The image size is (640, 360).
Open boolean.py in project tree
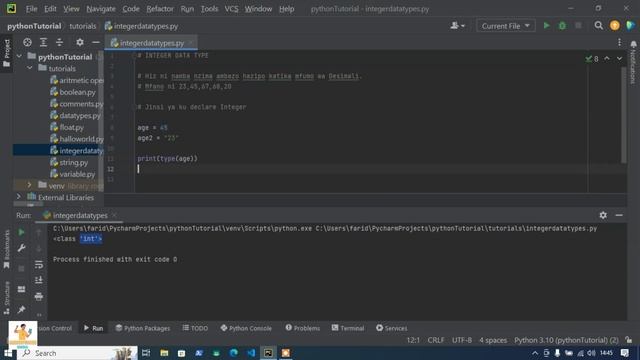click(77, 92)
